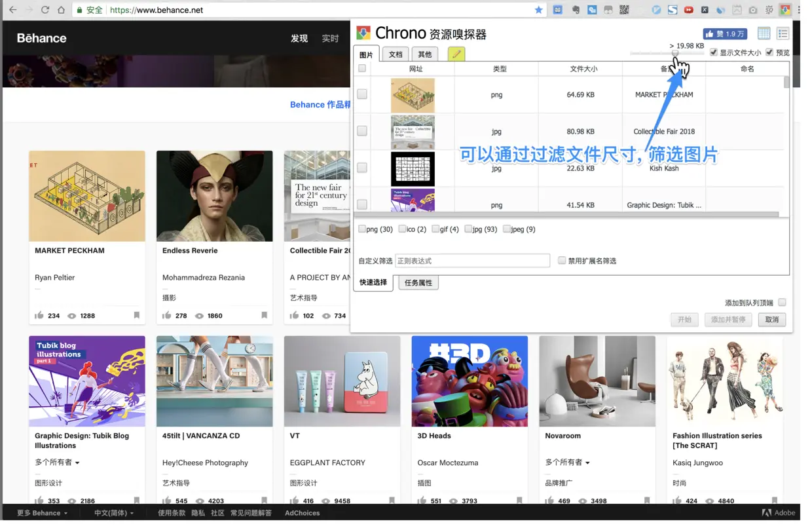812x532 pixels.
Task: Click the blue circle V extension icon
Action: (657, 10)
